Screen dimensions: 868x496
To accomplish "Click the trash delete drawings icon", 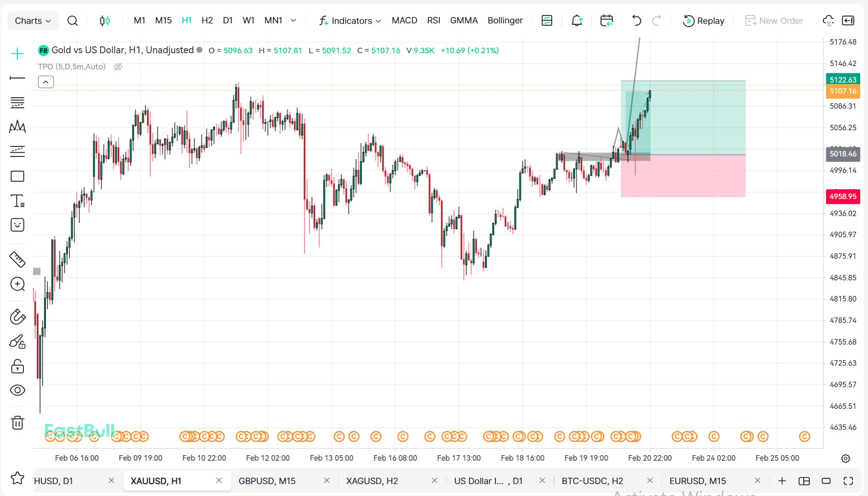I will click(17, 423).
